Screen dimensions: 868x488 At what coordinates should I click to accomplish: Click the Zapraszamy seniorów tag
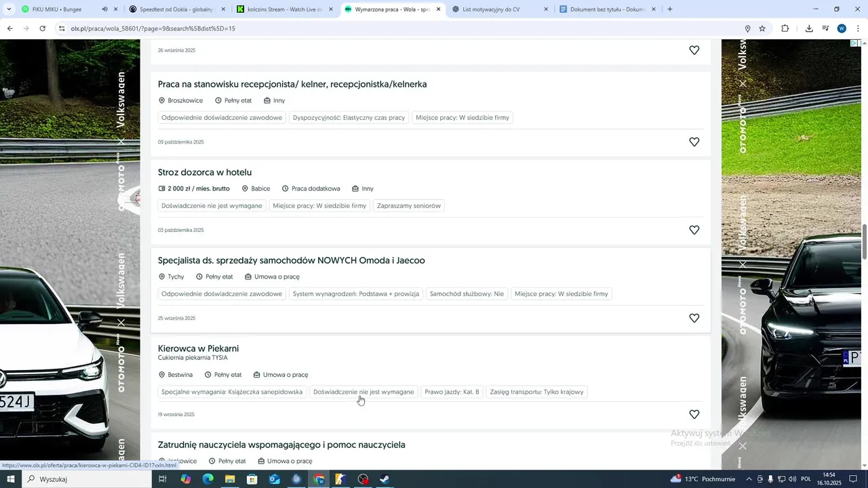[409, 206]
